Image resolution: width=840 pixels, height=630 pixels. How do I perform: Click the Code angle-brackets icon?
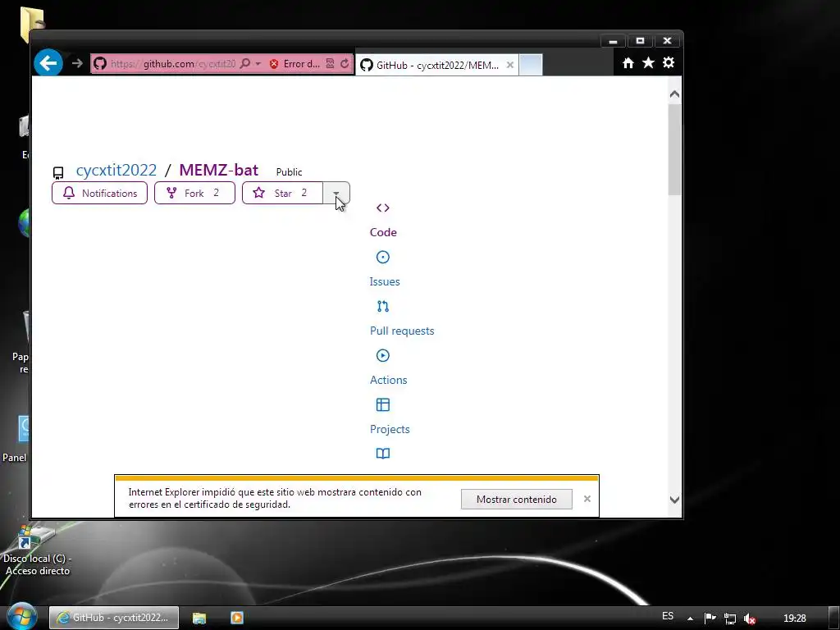coord(382,208)
